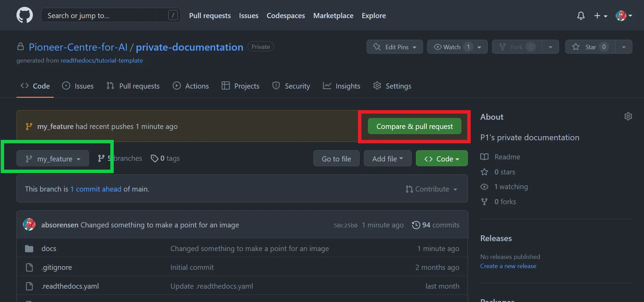Click the file icon beside .gitignore

pyautogui.click(x=29, y=267)
